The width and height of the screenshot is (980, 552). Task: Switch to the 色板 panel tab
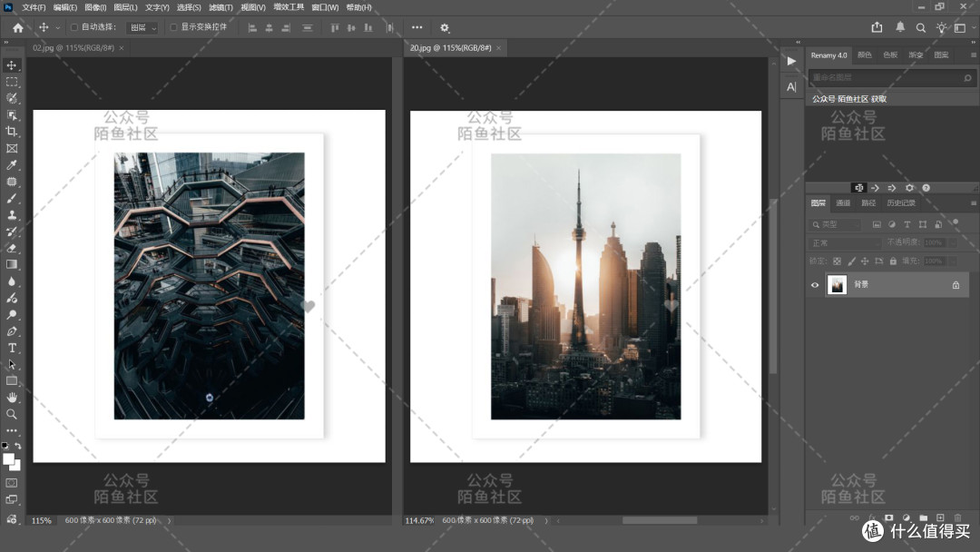[890, 55]
